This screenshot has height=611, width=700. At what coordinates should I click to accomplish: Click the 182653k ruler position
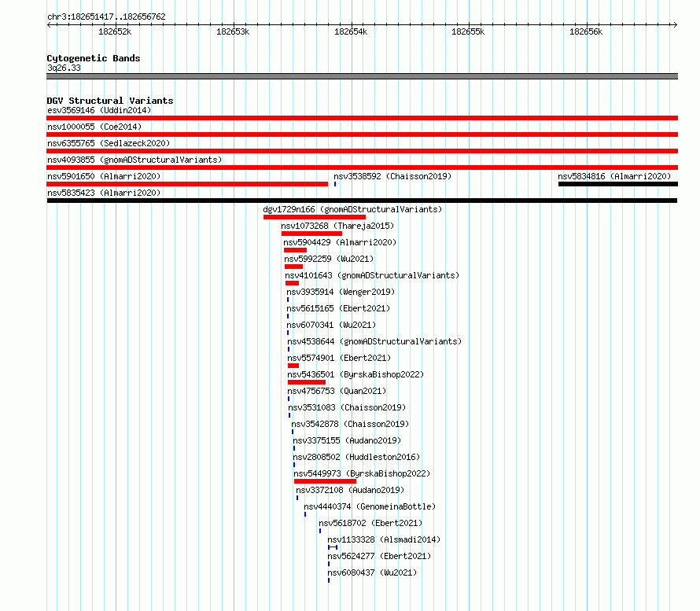point(233,31)
